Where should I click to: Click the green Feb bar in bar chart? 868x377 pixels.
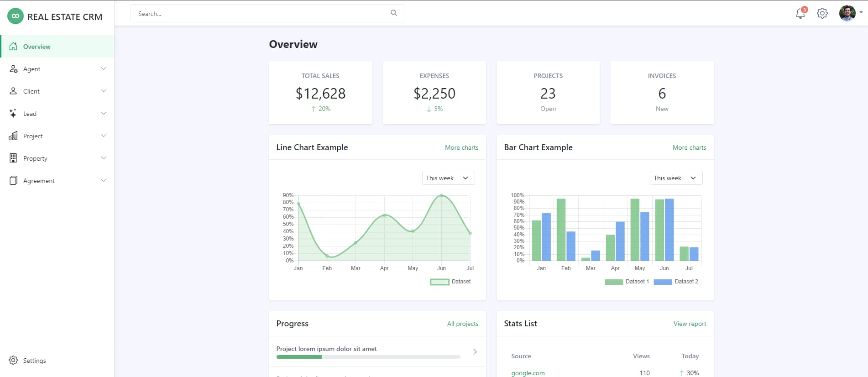561,230
